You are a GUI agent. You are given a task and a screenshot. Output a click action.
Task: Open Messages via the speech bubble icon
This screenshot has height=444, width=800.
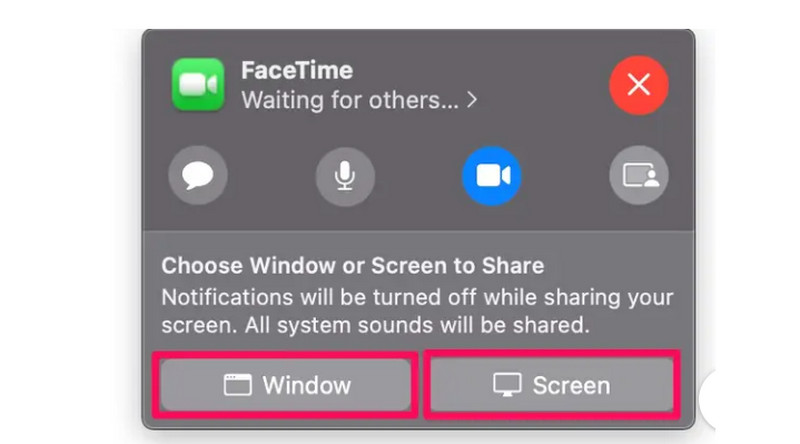198,176
